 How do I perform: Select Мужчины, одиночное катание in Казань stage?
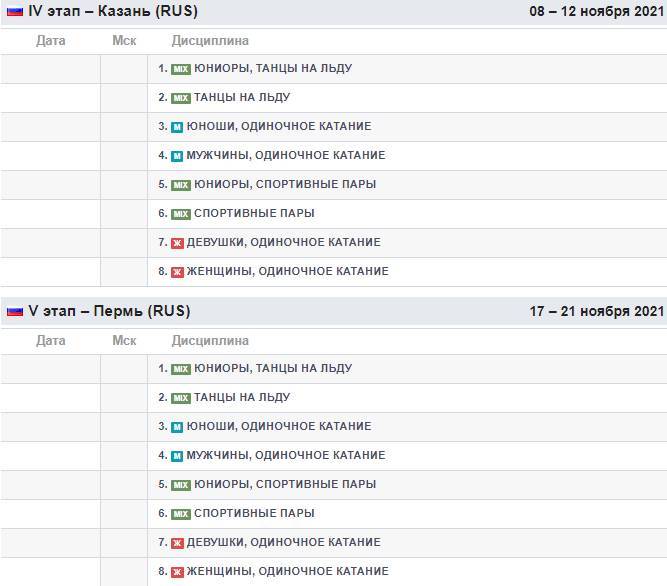[285, 156]
